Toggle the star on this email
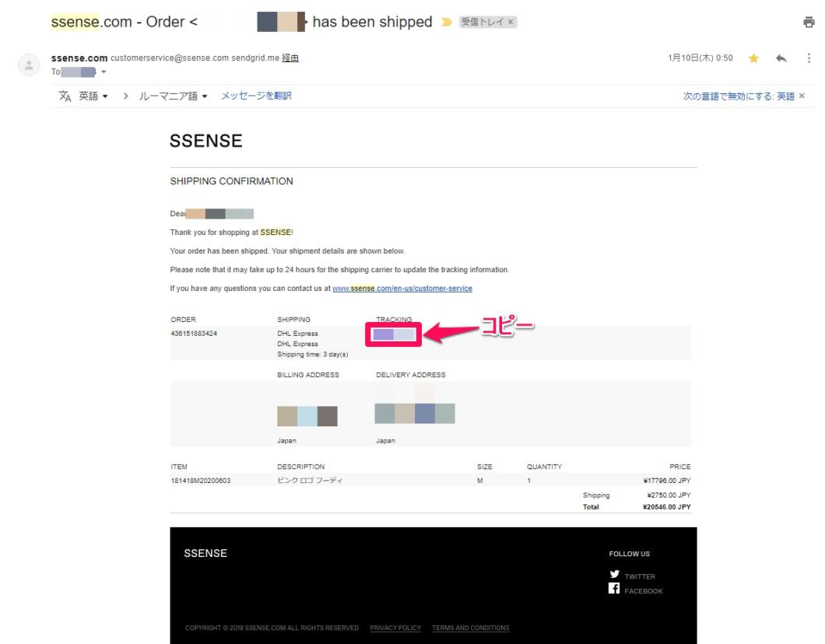The width and height of the screenshot is (825, 644). coord(753,58)
